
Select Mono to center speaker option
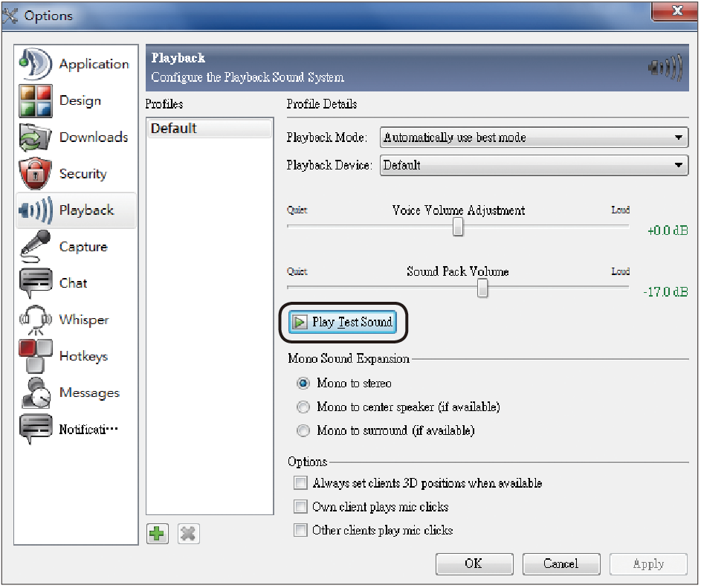pyautogui.click(x=303, y=407)
